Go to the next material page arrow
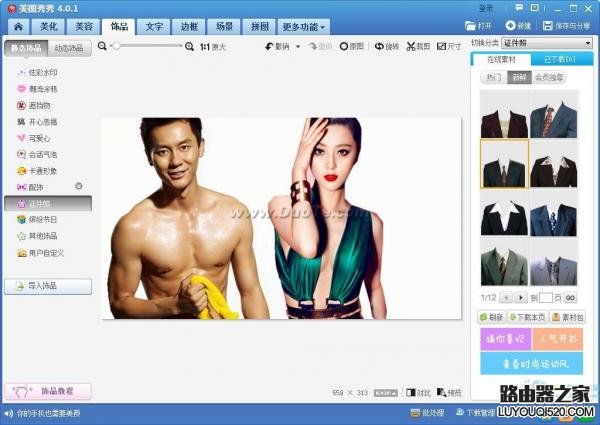The image size is (600, 425). (520, 298)
